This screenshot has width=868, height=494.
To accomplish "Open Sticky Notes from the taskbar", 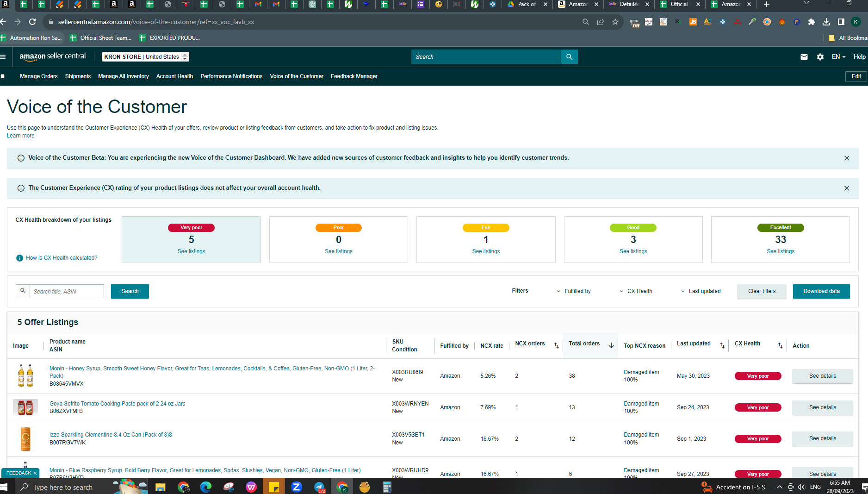I will pos(274,487).
